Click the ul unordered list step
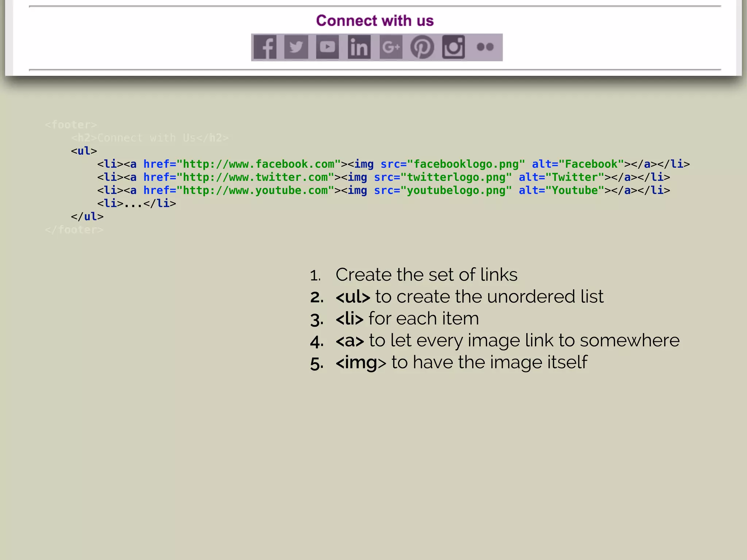The width and height of the screenshot is (747, 560). pos(469,296)
